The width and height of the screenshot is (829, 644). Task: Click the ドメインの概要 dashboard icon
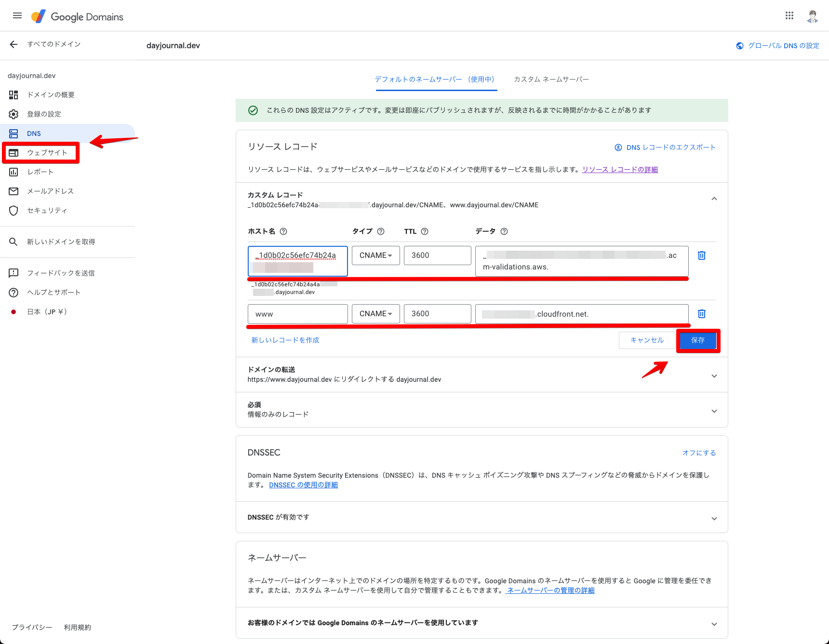coord(13,95)
